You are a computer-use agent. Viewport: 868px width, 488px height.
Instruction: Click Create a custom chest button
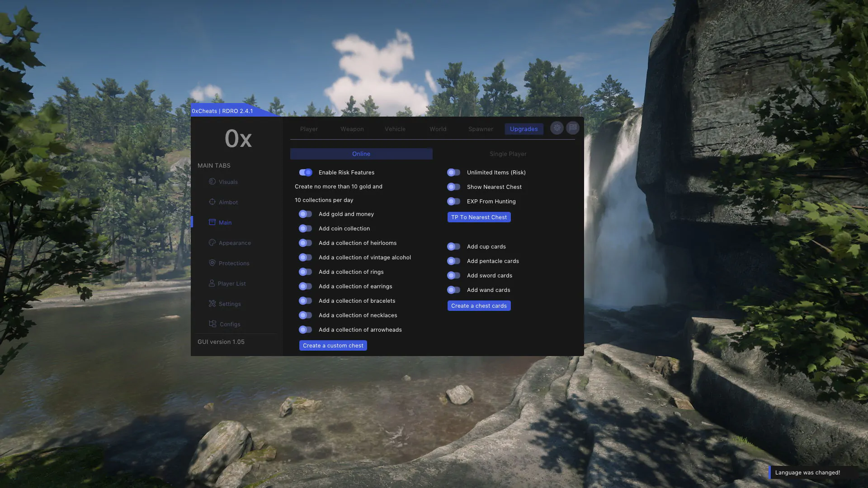tap(333, 346)
